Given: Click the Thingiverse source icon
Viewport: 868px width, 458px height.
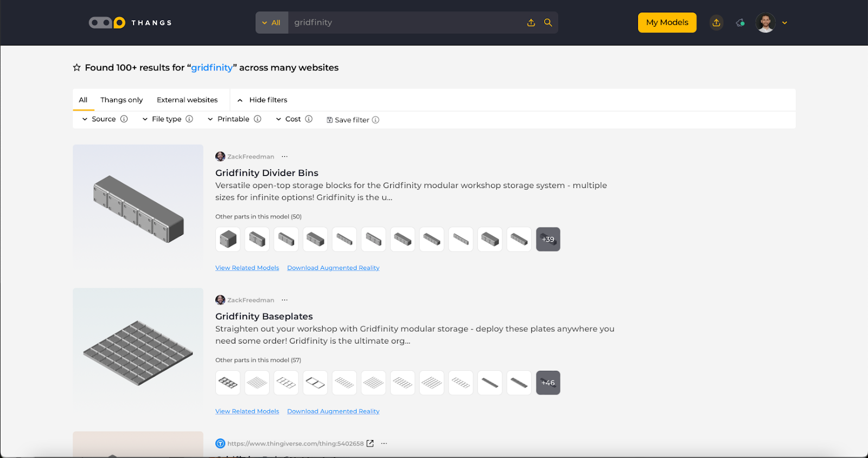Looking at the screenshot, I should [220, 443].
